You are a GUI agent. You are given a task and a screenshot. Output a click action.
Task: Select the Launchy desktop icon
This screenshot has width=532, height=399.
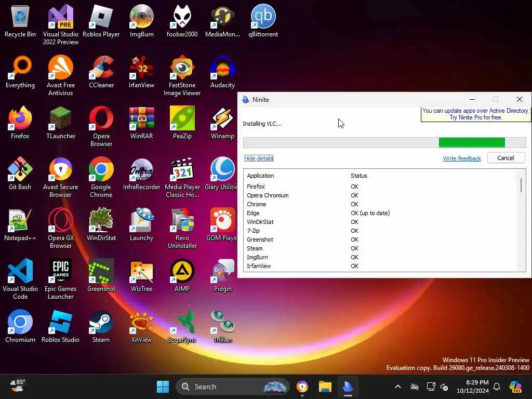tap(141, 224)
